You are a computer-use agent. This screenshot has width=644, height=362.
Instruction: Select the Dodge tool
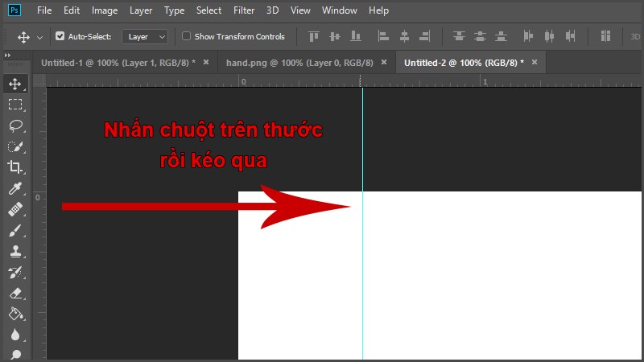pyautogui.click(x=15, y=354)
